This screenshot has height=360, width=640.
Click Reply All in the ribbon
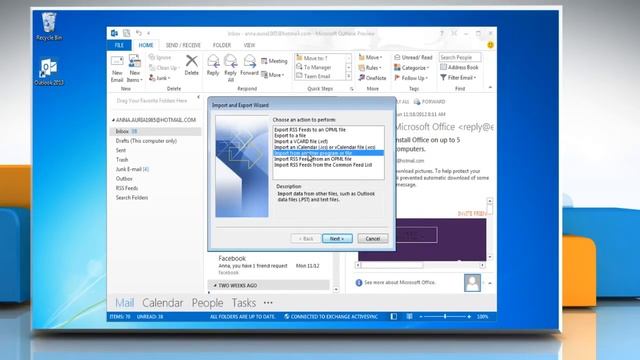click(x=231, y=68)
